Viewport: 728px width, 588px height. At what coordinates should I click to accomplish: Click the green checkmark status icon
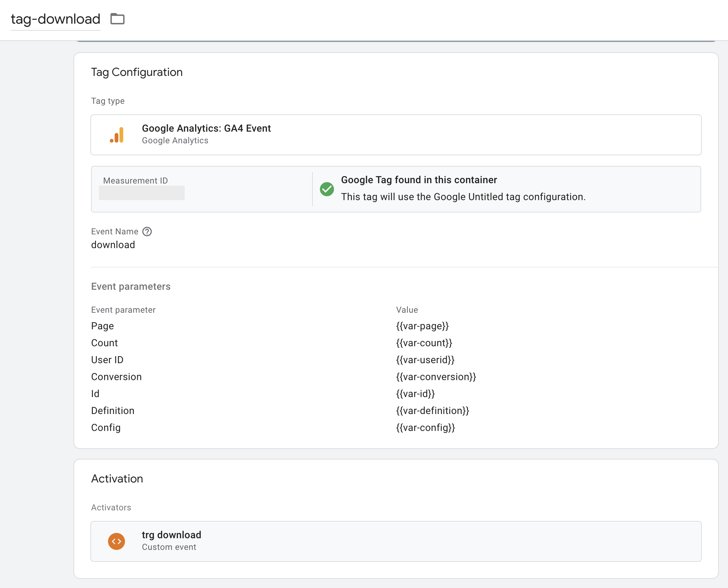pyautogui.click(x=327, y=189)
